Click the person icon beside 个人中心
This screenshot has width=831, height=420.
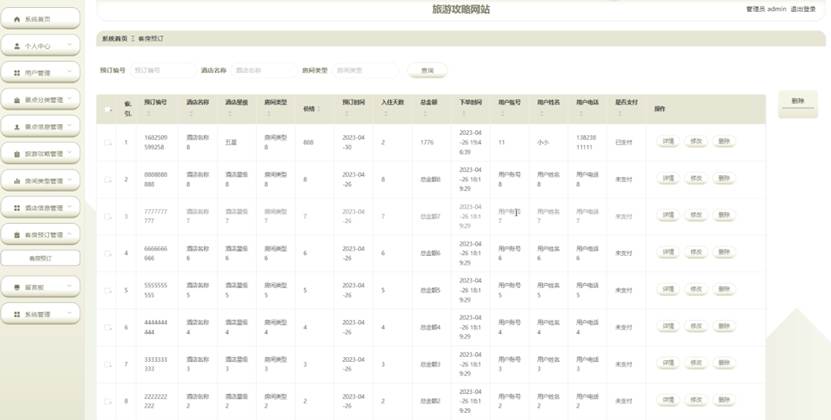coord(16,46)
